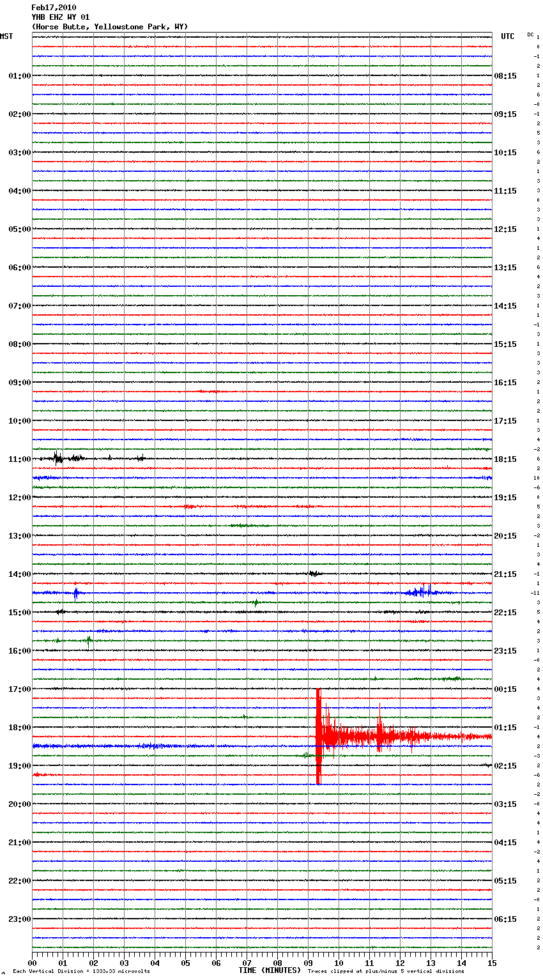Viewport: 543px width, 980px height.
Task: Select the MST time label '11:00'
Action: tap(20, 459)
